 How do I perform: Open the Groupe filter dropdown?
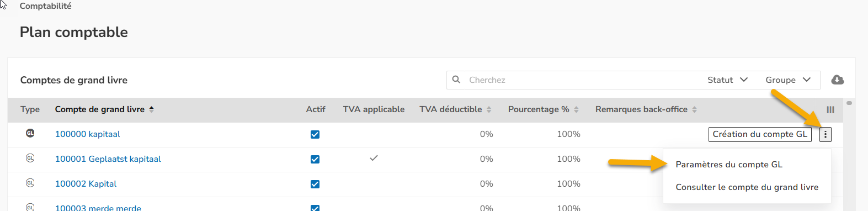788,80
